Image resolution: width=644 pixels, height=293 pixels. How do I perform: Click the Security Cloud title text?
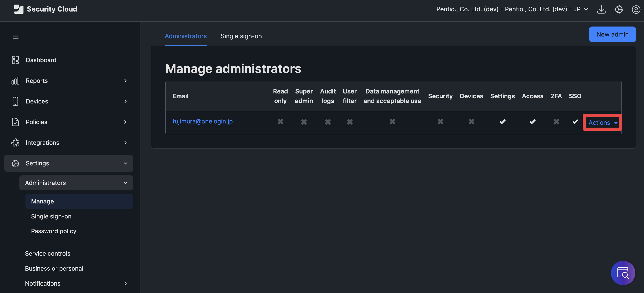point(52,9)
